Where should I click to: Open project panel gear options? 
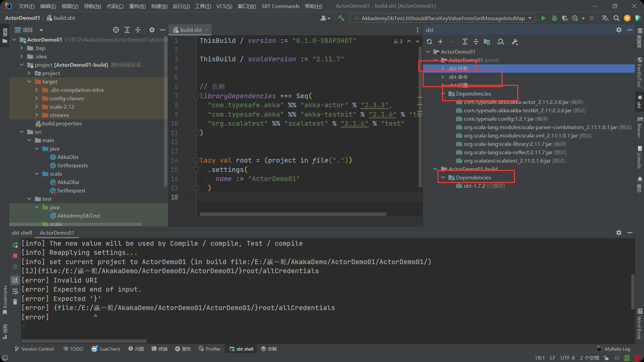[x=152, y=30]
